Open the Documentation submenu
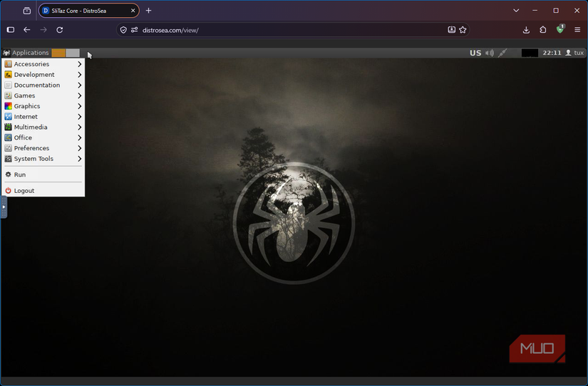Image resolution: width=588 pixels, height=386 pixels. tap(43, 85)
